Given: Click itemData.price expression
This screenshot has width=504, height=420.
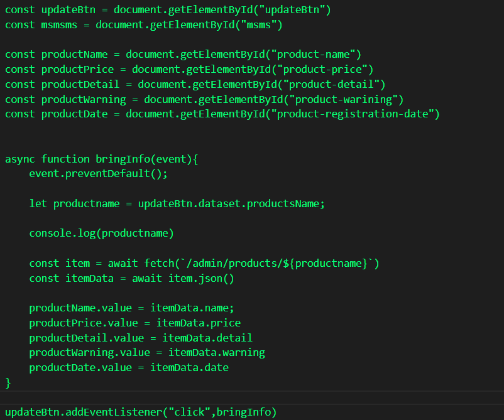Looking at the screenshot, I should point(199,323).
